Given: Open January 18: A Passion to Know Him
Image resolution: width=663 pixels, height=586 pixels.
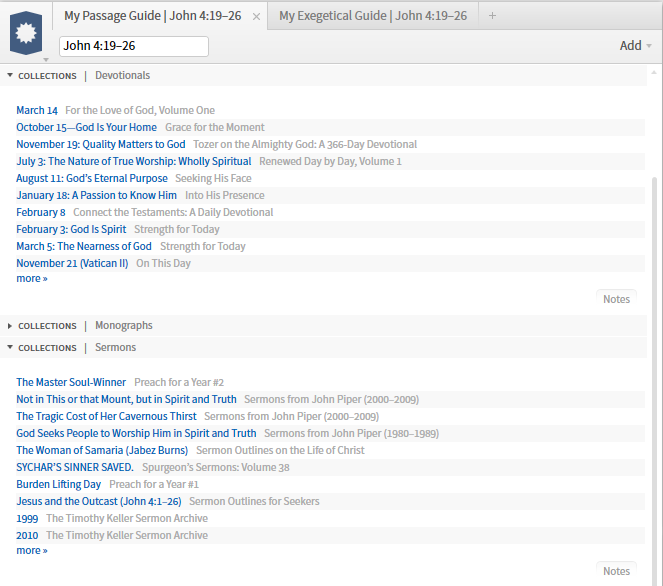Looking at the screenshot, I should 96,195.
